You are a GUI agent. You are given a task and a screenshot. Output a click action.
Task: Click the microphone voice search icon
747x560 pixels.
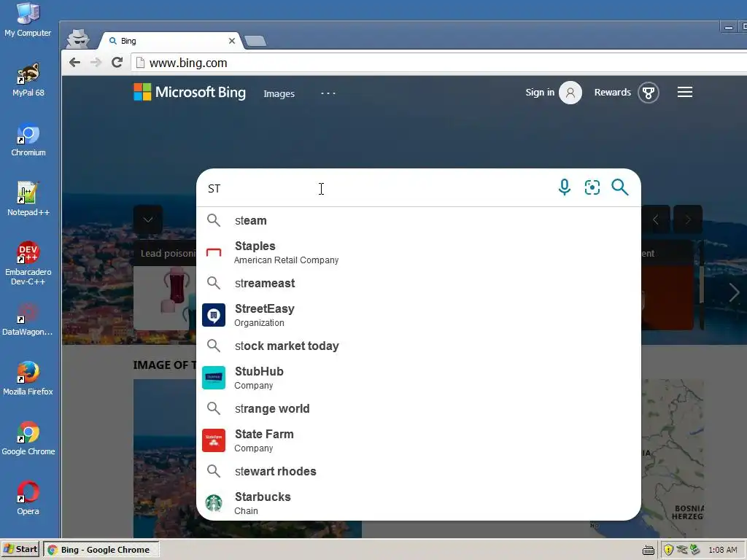pos(565,187)
